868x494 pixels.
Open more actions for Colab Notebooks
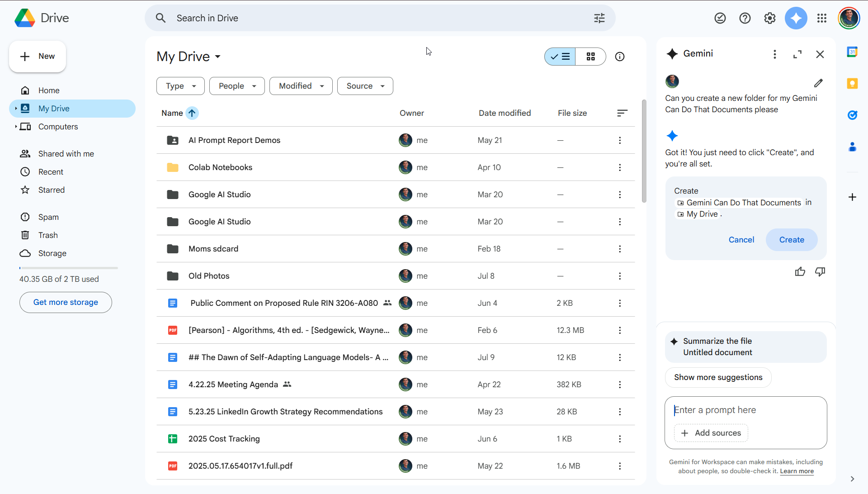[619, 167]
